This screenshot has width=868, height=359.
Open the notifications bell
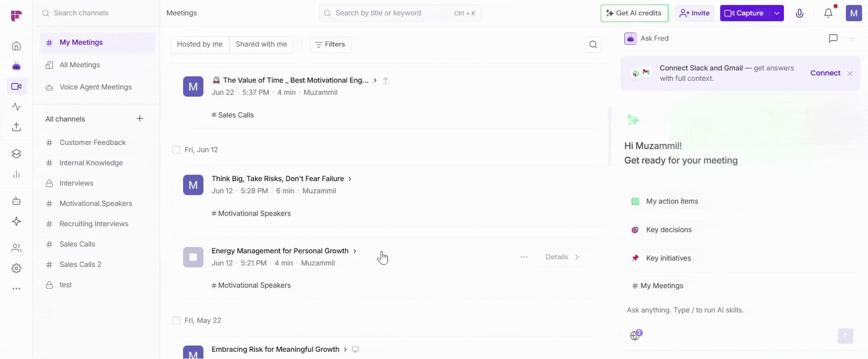[x=828, y=13]
